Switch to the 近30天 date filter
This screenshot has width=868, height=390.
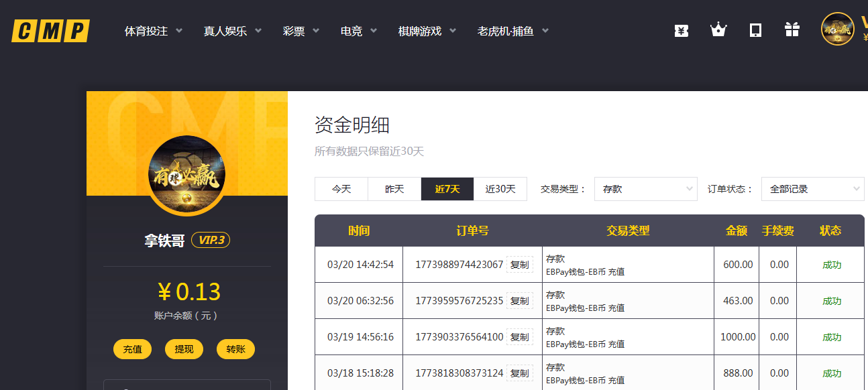click(500, 189)
